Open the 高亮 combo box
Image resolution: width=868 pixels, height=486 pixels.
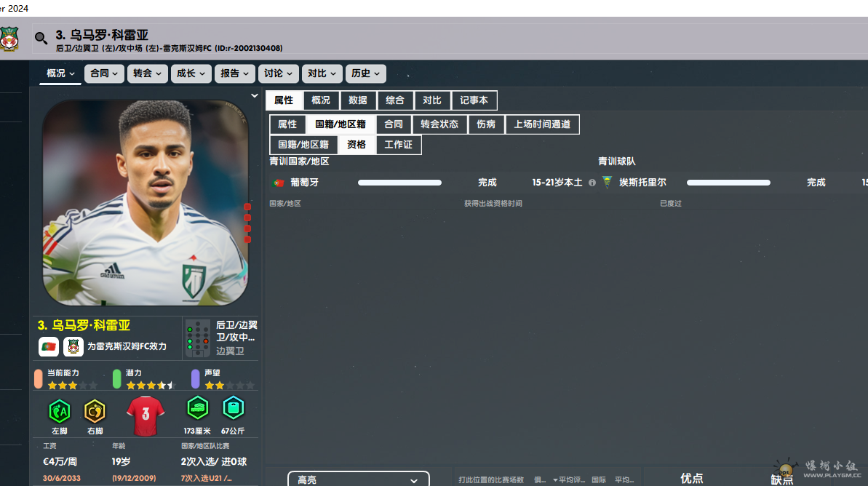pos(358,479)
